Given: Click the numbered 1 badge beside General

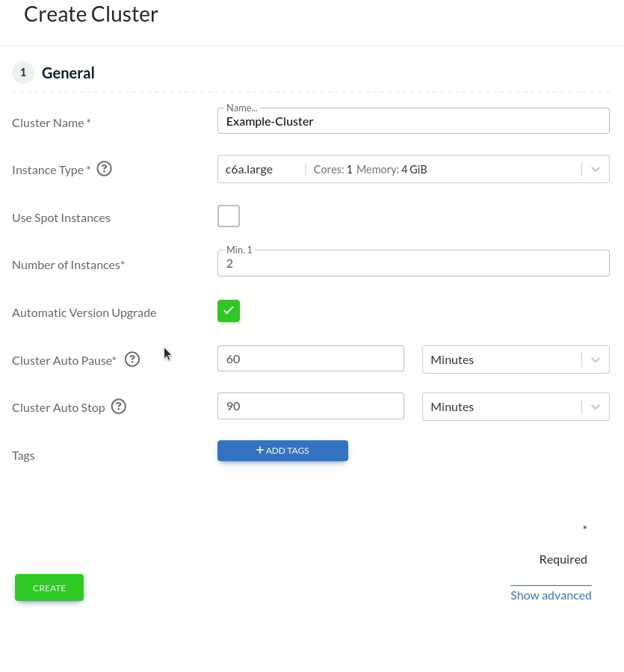Looking at the screenshot, I should pos(23,73).
